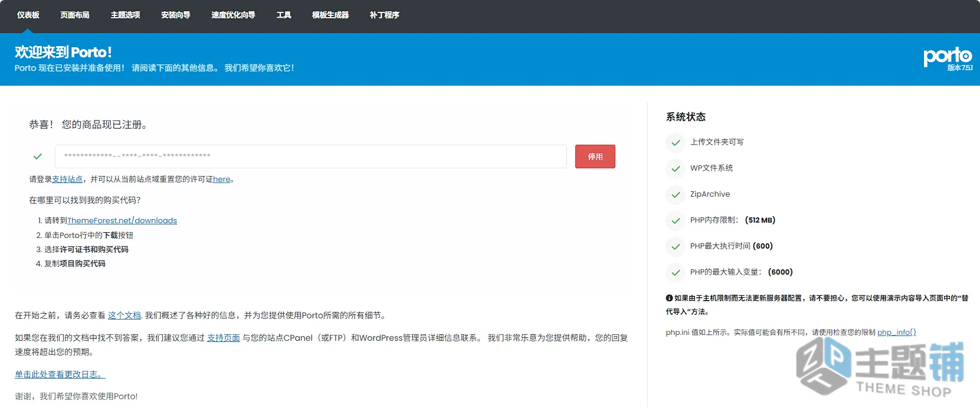The image size is (980, 414).
Task: Click the check icon for 上传文件夹可写
Action: pos(676,142)
